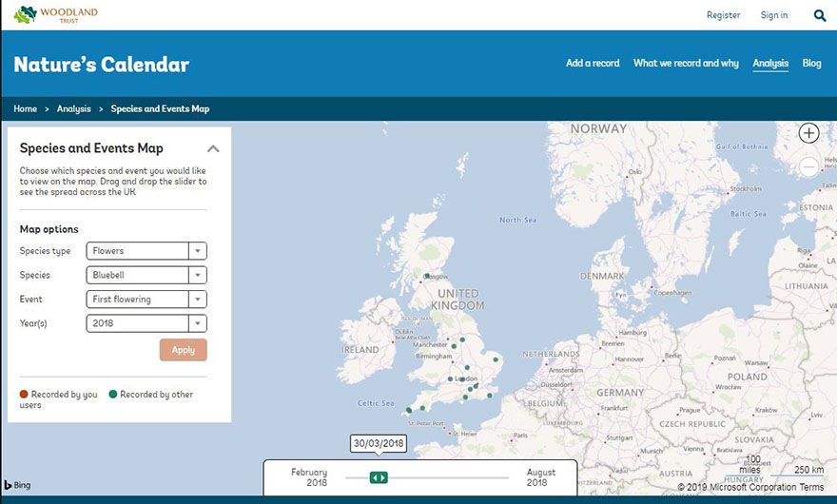The width and height of the screenshot is (837, 504).
Task: Open the Species dropdown showing Bluebell
Action: coord(146,275)
